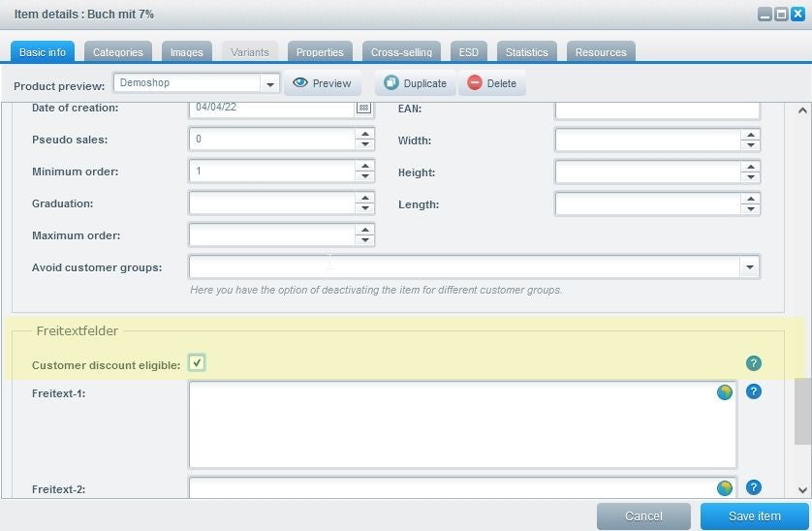
Task: Click the scroll up arrow of the form
Action: click(802, 110)
